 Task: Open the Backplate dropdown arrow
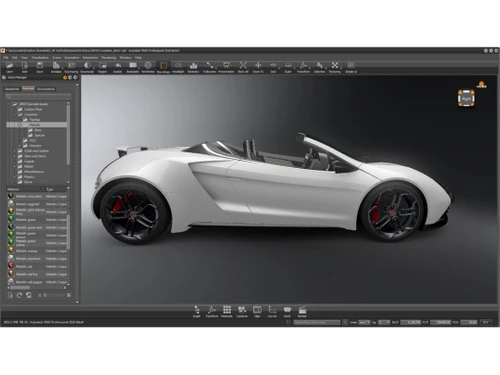tap(139, 68)
